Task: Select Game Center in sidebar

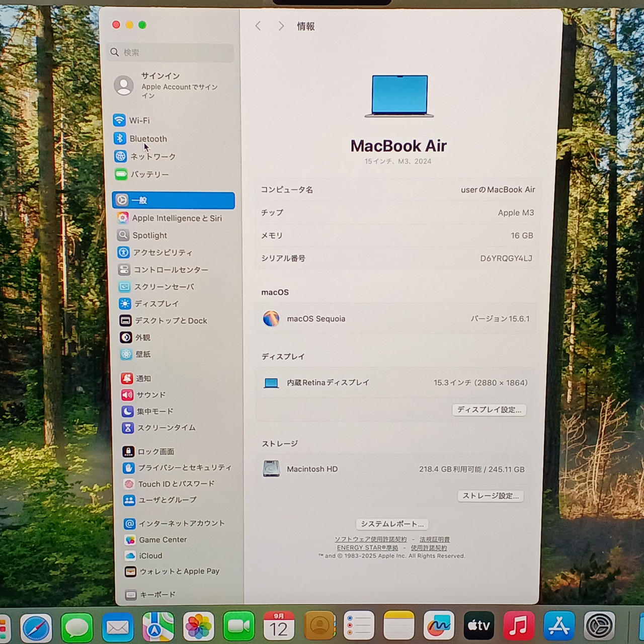Action: [x=162, y=540]
